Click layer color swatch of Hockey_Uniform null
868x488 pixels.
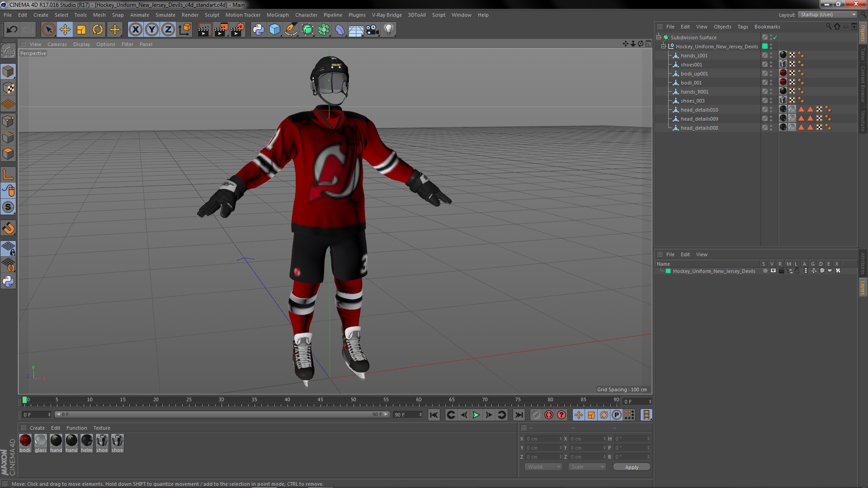click(x=765, y=47)
